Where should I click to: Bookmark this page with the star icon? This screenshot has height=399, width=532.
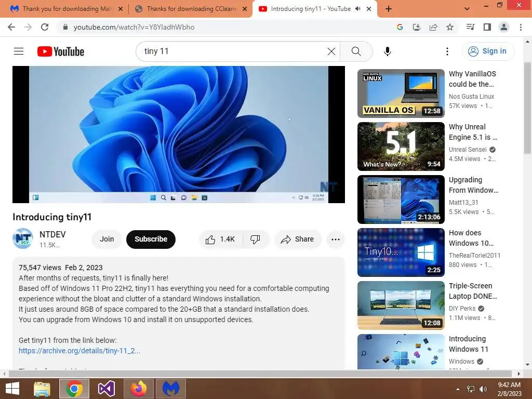coord(450,27)
